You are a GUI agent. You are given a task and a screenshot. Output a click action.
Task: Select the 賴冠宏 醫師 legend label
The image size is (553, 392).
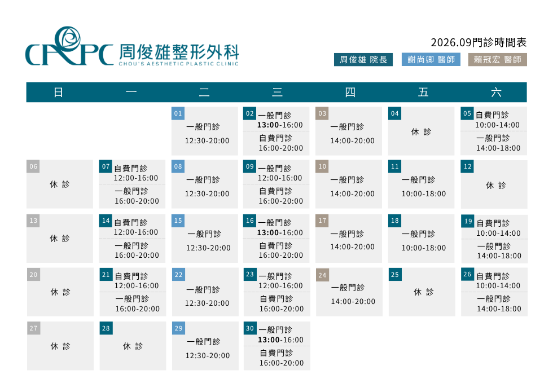[497, 60]
